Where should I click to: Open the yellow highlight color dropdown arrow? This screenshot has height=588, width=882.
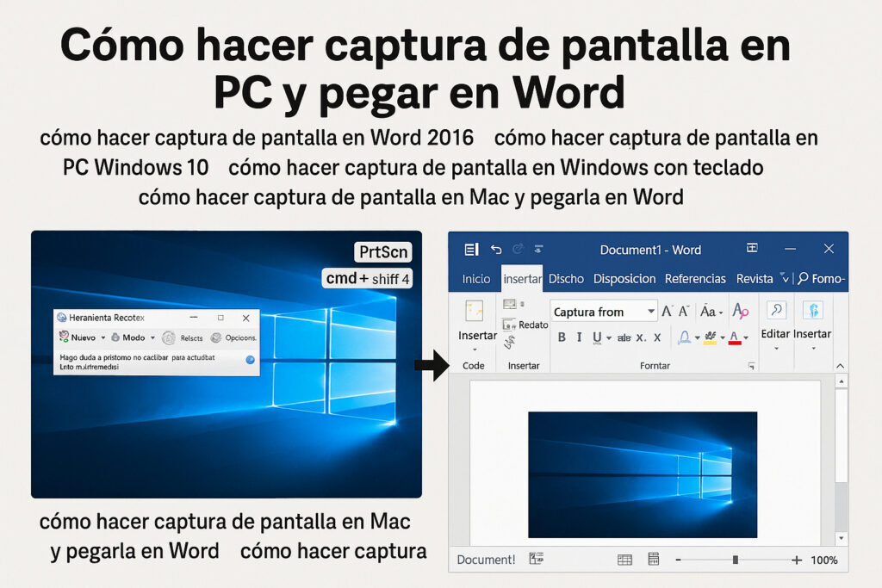(x=723, y=337)
